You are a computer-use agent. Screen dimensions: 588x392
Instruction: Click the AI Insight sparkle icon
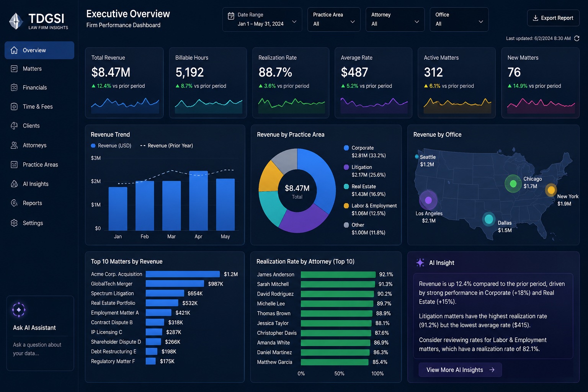pos(420,263)
